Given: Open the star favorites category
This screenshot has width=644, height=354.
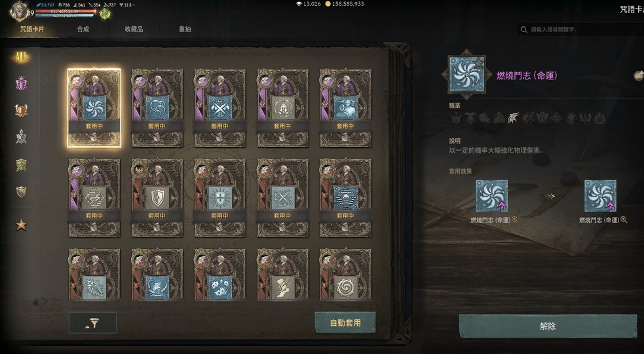Looking at the screenshot, I should pyautogui.click(x=22, y=224).
